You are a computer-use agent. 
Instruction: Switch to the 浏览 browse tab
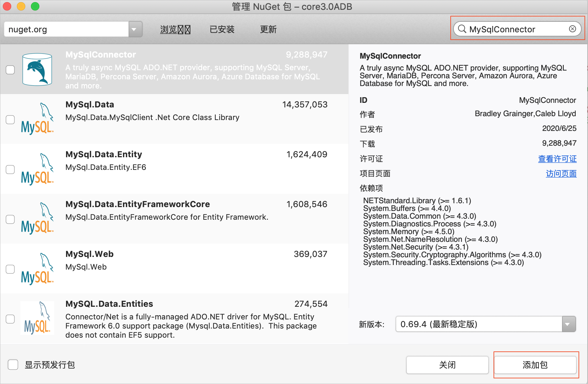coord(175,29)
